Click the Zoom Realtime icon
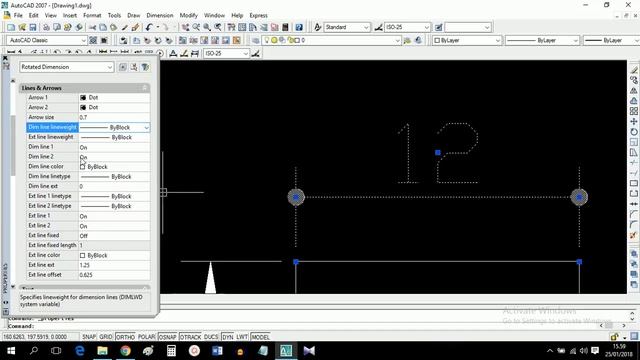This screenshot has height=360, width=640. pos(196,27)
